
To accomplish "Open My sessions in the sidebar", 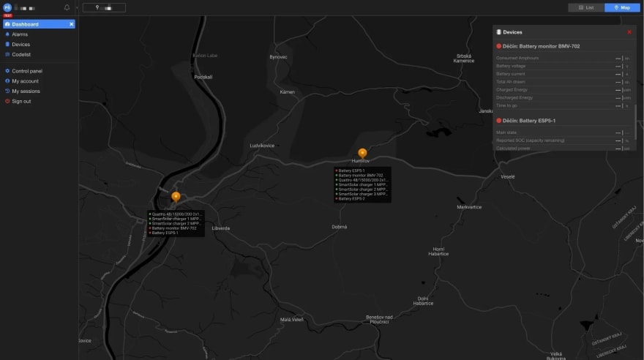I will [26, 91].
